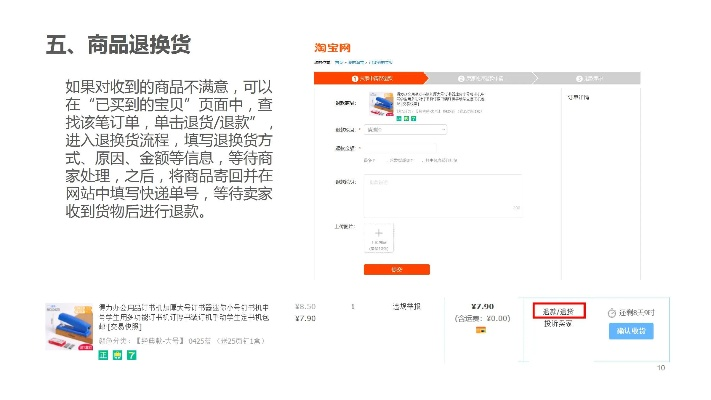
Task: Select step 2 of the refund progress bar
Action: pos(481,78)
